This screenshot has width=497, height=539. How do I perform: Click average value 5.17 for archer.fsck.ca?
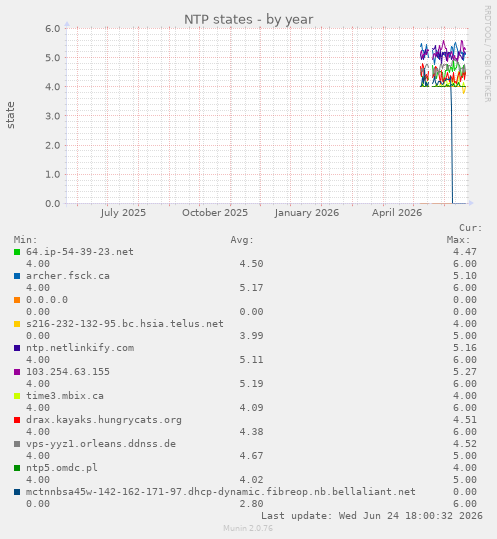click(251, 288)
